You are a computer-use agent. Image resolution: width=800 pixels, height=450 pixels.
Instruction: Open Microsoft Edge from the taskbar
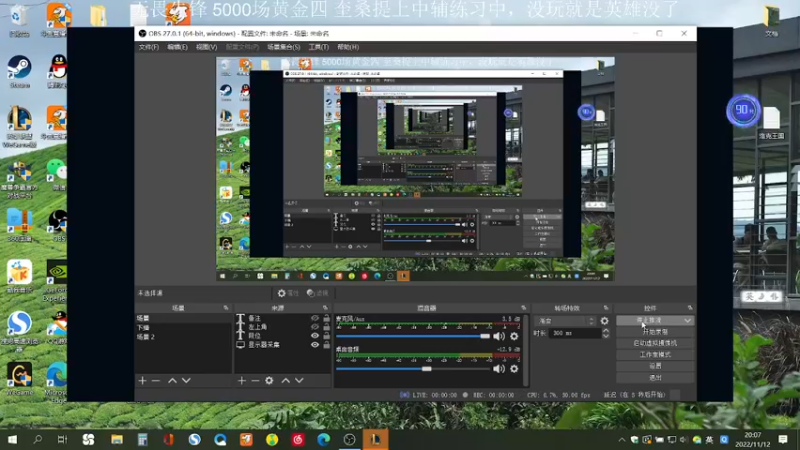tap(323, 439)
